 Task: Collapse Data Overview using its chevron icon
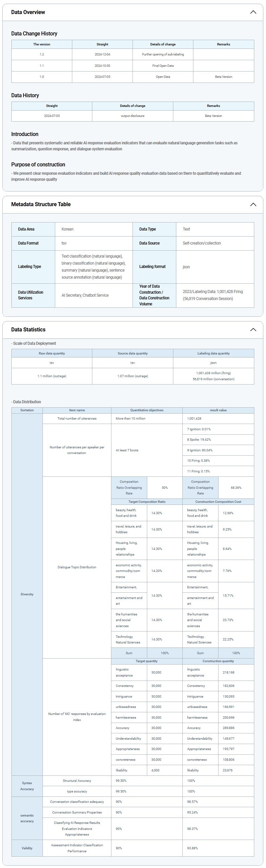pyautogui.click(x=253, y=12)
